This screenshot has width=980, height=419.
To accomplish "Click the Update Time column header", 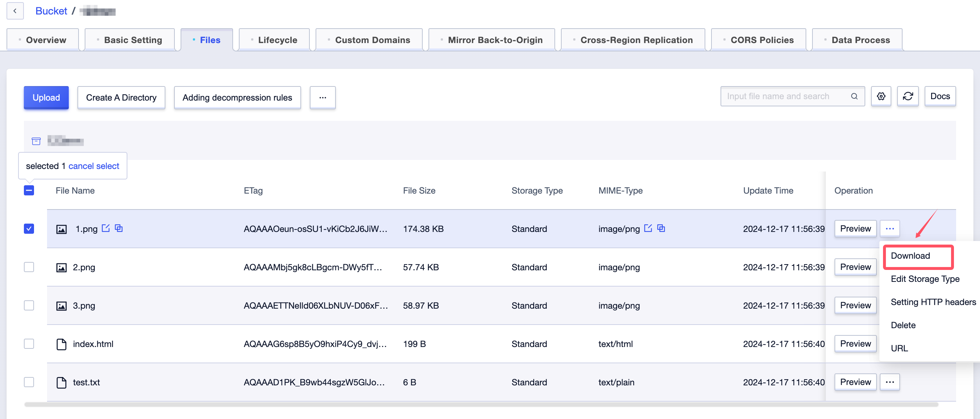I will [x=768, y=190].
